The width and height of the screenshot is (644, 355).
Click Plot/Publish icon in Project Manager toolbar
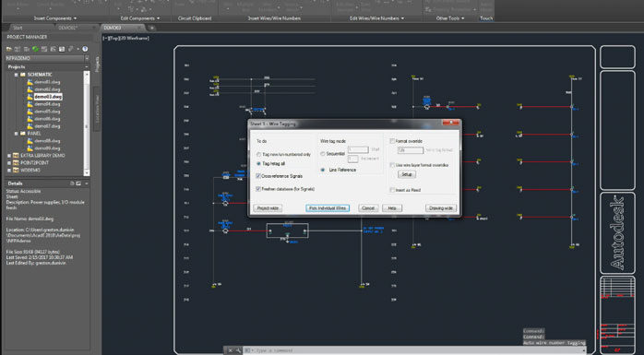71,49
